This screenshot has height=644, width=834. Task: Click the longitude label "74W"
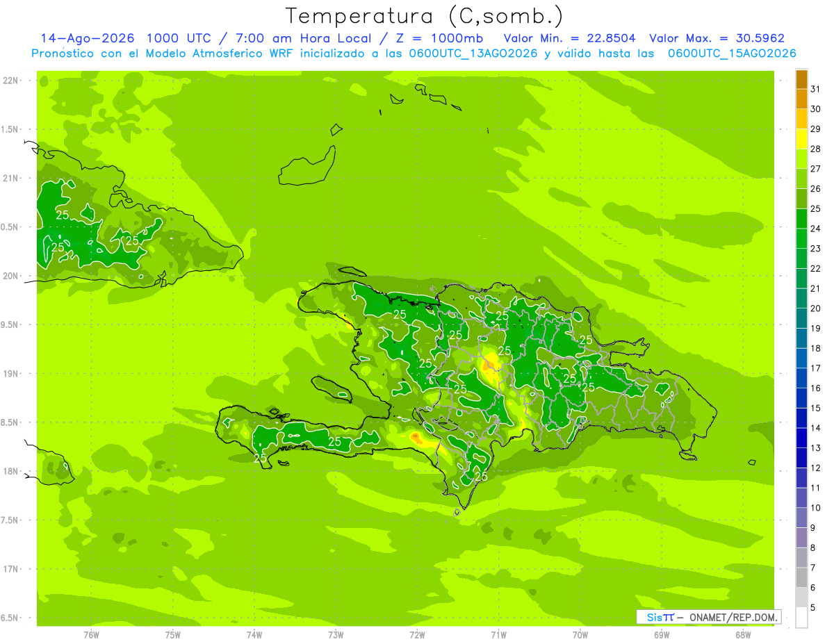coord(254,634)
